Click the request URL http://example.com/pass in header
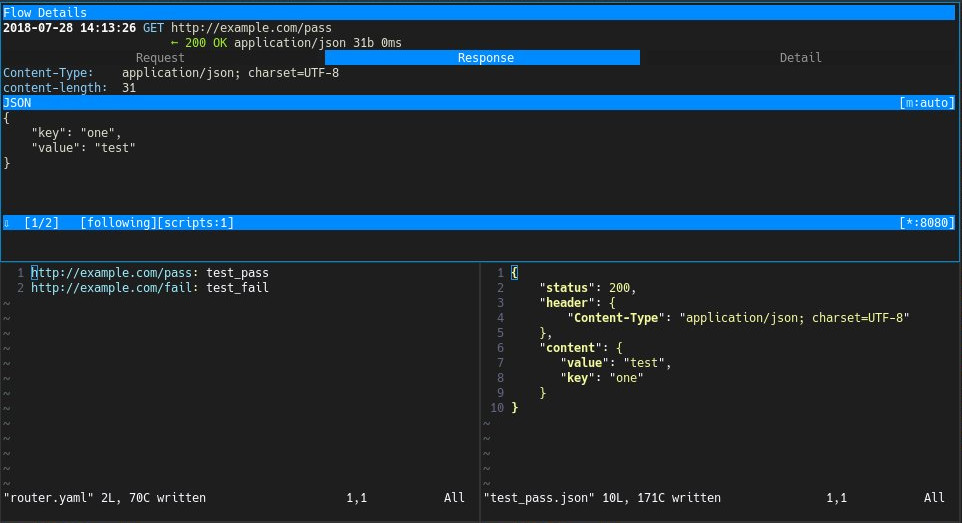The height and width of the screenshot is (523, 962). click(x=251, y=28)
